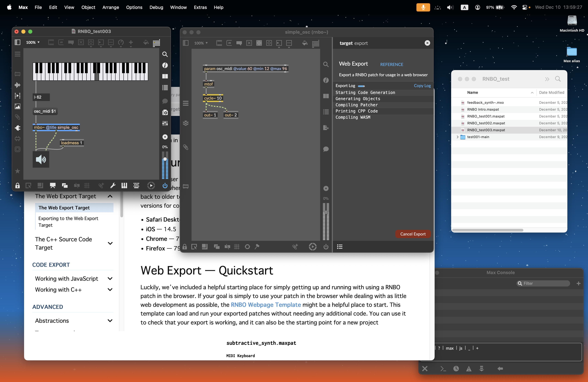Adjust the blue gain slider in RNBO_test003
The width and height of the screenshot is (588, 382).
(165, 159)
